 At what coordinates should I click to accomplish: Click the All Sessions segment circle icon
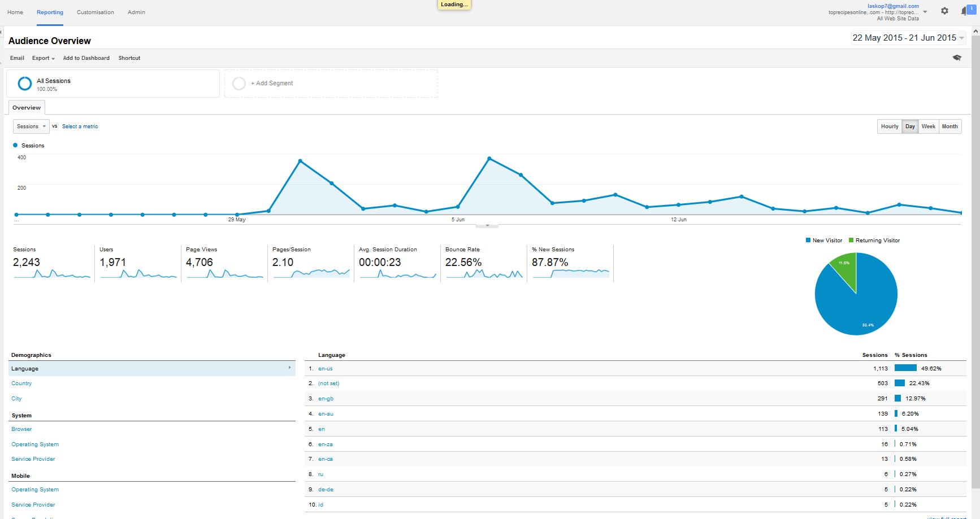pyautogui.click(x=25, y=84)
